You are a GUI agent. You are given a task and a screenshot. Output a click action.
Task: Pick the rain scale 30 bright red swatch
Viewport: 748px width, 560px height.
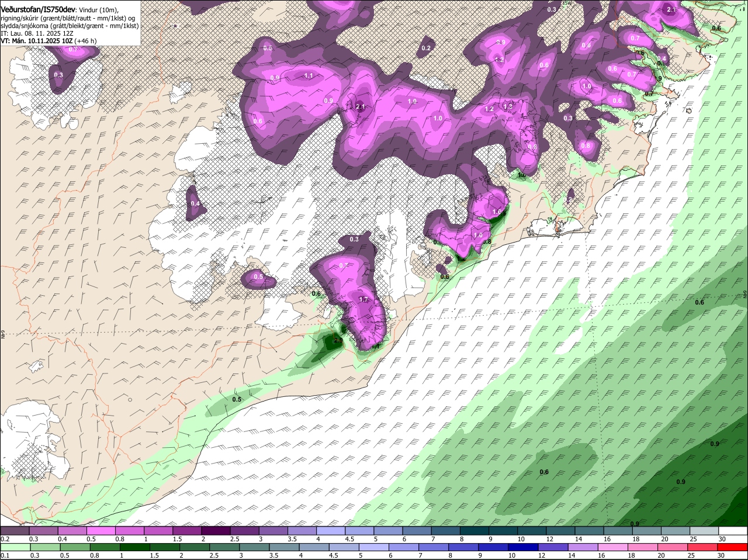click(x=733, y=547)
